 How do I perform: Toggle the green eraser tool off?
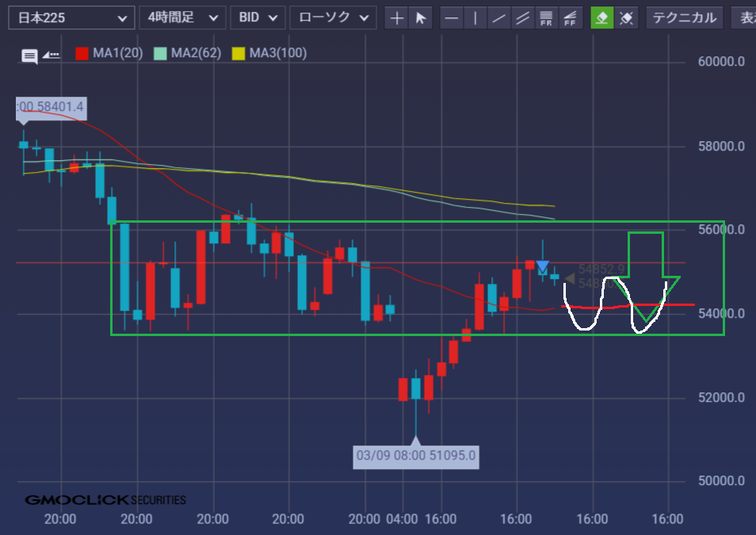coord(603,17)
